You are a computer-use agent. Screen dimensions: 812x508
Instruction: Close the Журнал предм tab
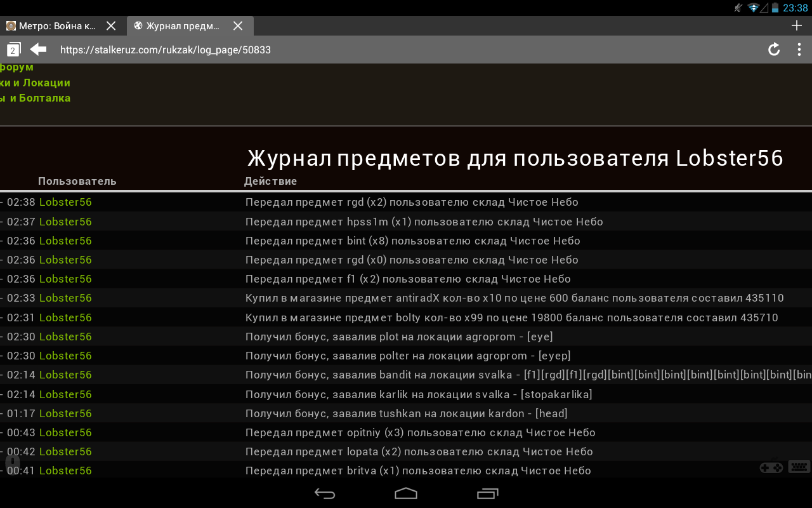[238, 25]
